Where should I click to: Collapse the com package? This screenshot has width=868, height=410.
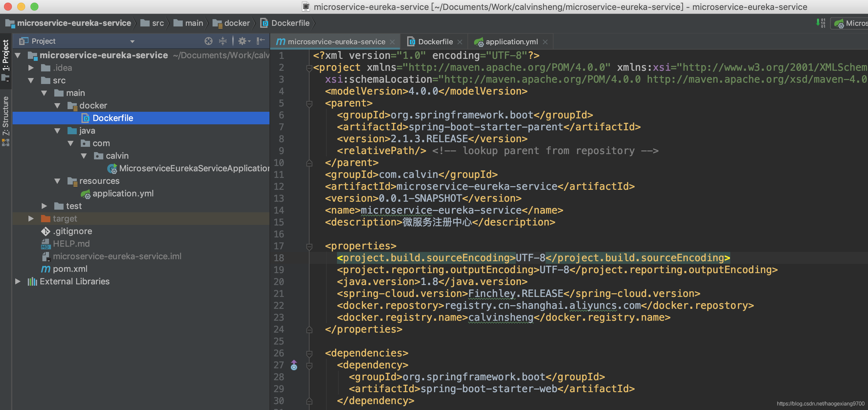click(x=71, y=143)
